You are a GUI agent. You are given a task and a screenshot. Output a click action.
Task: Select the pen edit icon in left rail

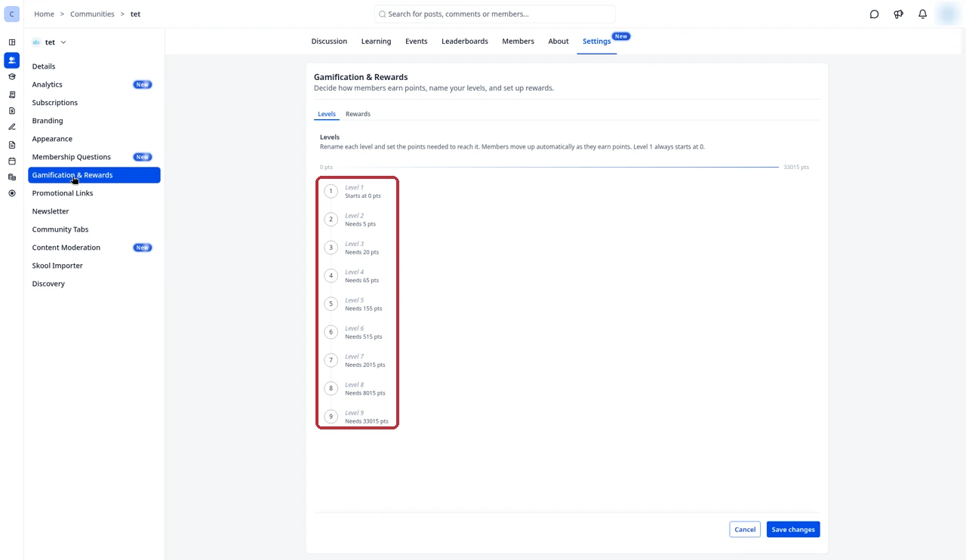(x=11, y=127)
